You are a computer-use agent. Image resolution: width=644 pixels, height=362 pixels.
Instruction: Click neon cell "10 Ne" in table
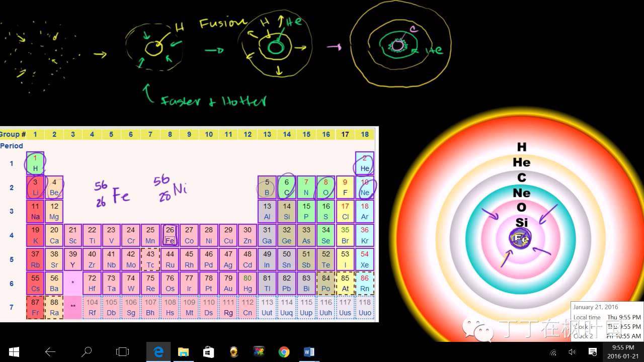click(x=365, y=188)
